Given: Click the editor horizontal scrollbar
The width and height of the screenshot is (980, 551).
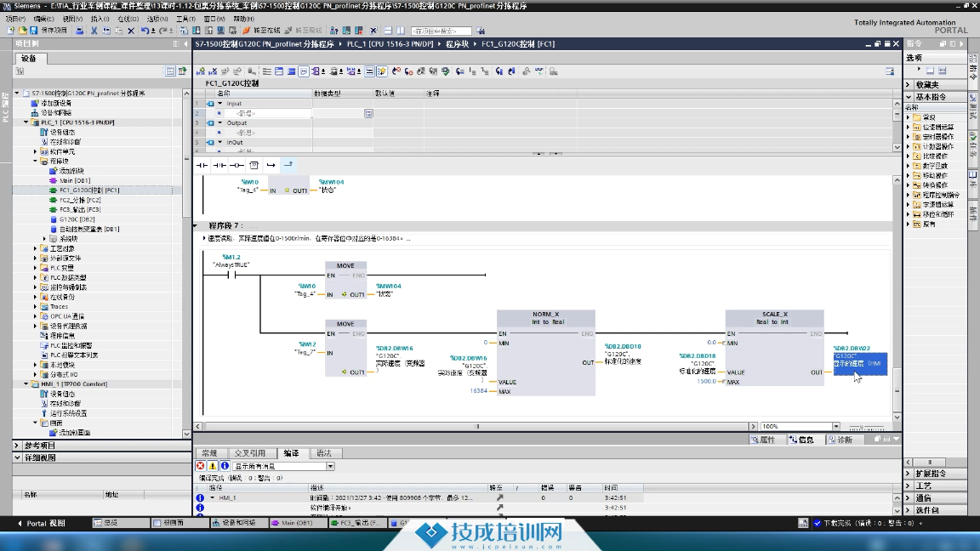Looking at the screenshot, I should 476,426.
